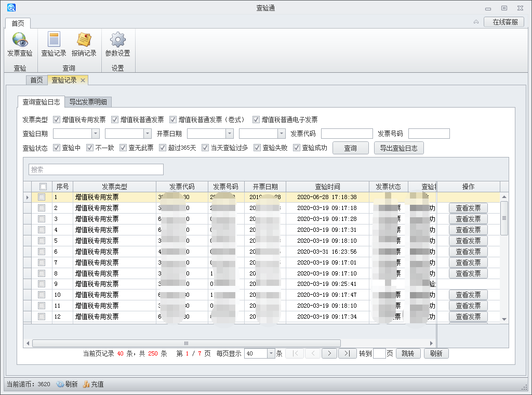Screen dimensions: 532x395
Task: Go to the next page of records
Action: [329, 353]
